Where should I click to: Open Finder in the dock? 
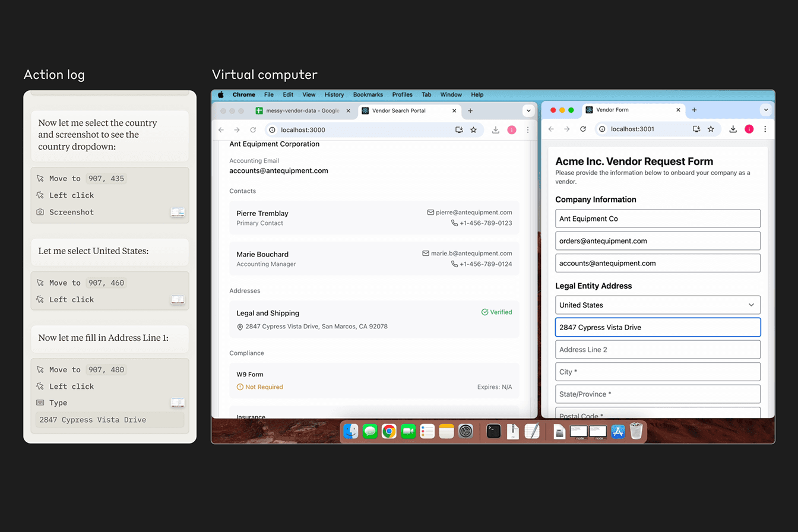click(x=351, y=431)
